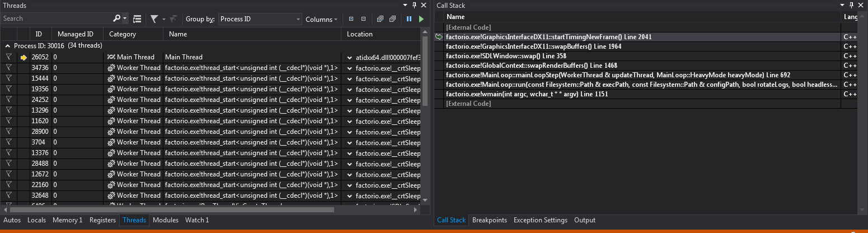This screenshot has height=233, width=868.
Task: Click the expand call stacks icon
Action: [x=380, y=18]
